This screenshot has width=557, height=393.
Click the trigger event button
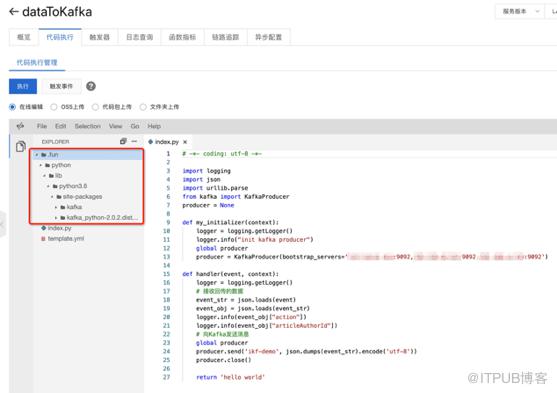(x=61, y=86)
